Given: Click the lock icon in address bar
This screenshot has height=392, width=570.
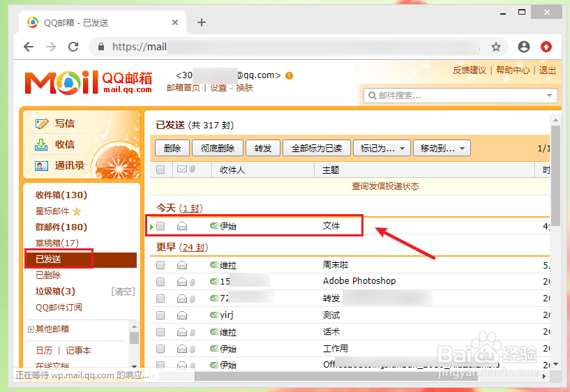Looking at the screenshot, I should click(101, 47).
